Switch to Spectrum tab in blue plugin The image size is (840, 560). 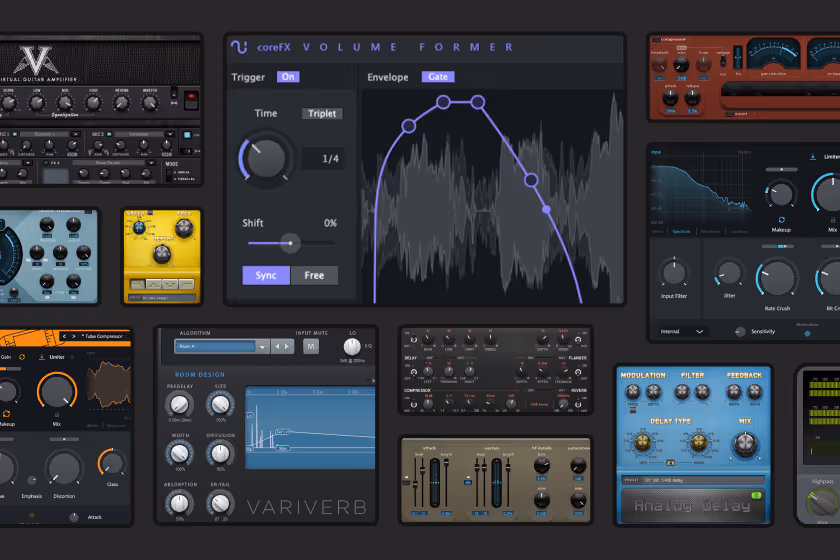click(681, 232)
